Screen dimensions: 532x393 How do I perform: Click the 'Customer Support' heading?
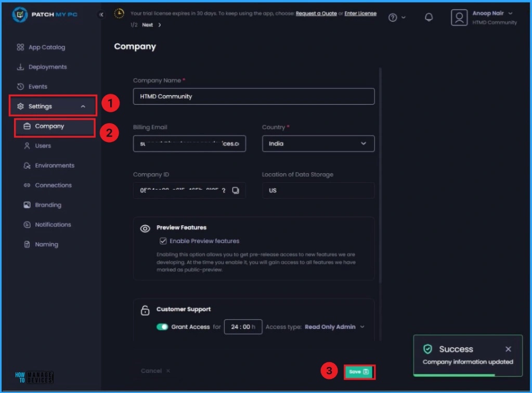coord(184,309)
